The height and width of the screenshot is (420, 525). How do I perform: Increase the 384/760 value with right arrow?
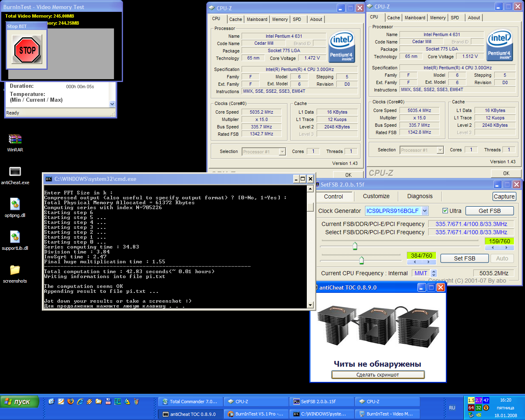point(429,262)
